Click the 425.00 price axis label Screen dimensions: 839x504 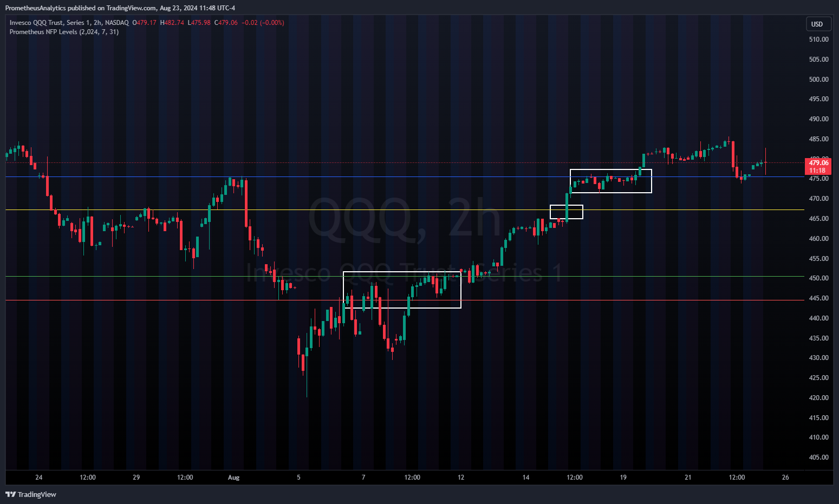point(818,378)
